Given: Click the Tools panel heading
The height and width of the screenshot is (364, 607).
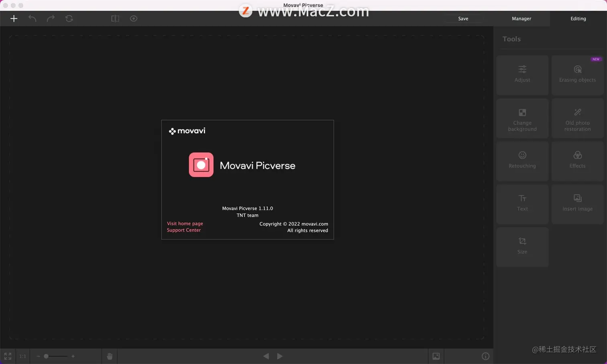Looking at the screenshot, I should pos(511,39).
